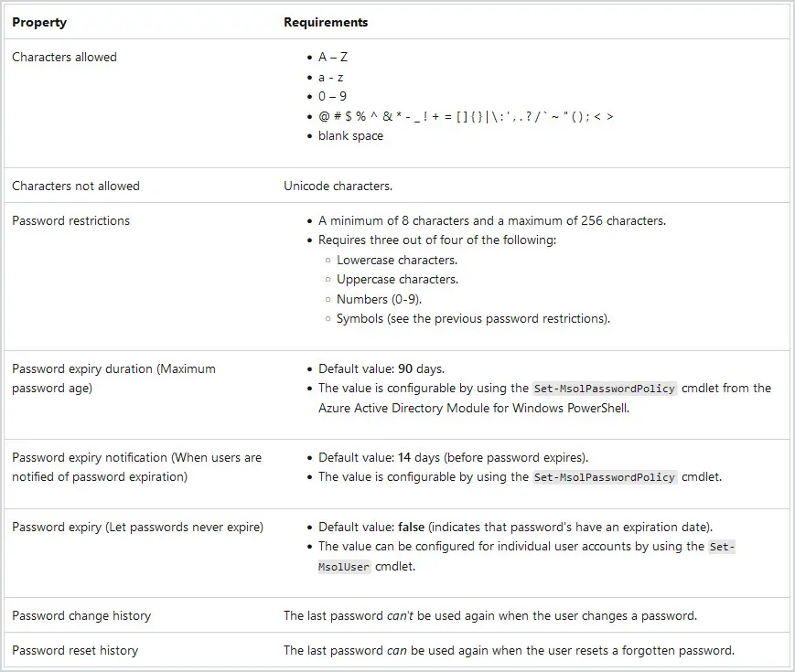Image resolution: width=795 pixels, height=672 pixels.
Task: Click Symbols previous password restrictions line
Action: pyautogui.click(x=474, y=318)
